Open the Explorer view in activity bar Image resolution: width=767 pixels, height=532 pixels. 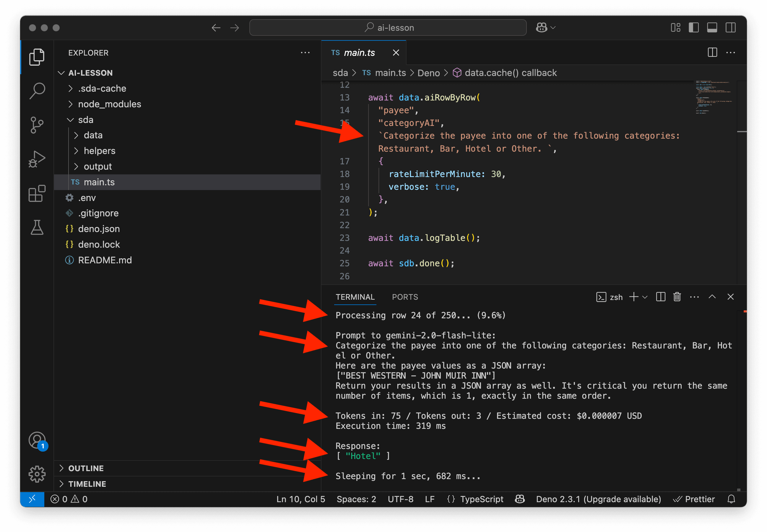coord(37,57)
